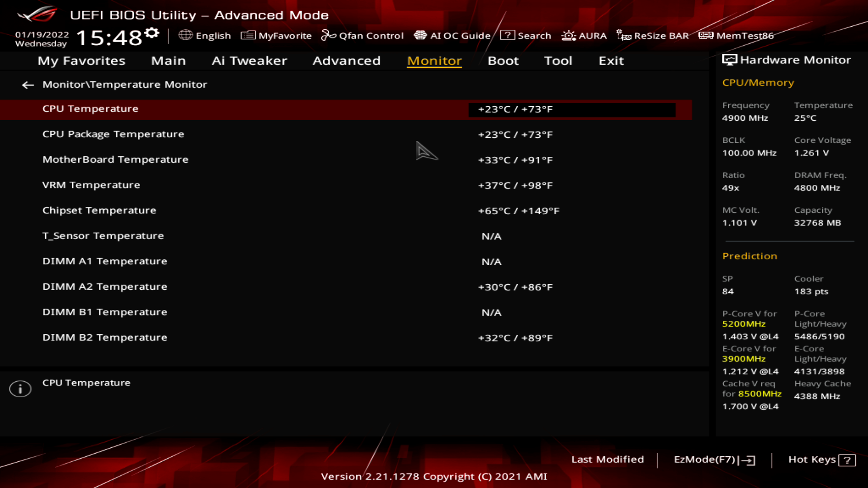Click the AI OC Guide label
Image resolution: width=868 pixels, height=488 pixels.
pos(460,35)
